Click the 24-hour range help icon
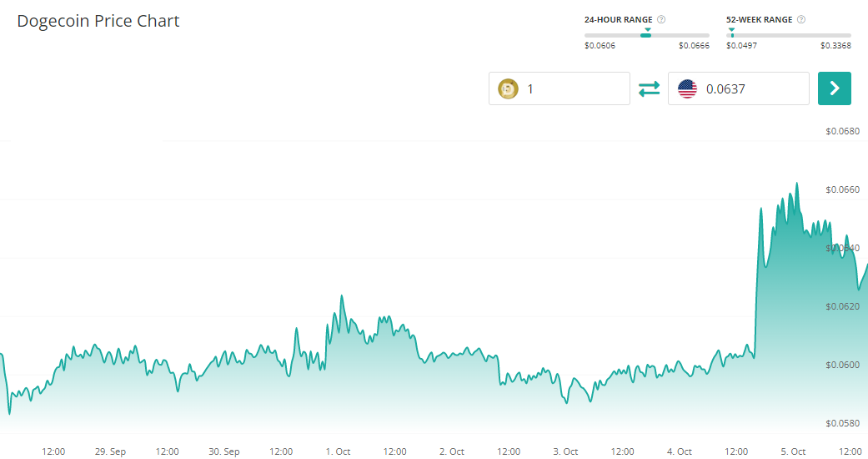Viewport: 868px width, 459px height. [x=661, y=19]
